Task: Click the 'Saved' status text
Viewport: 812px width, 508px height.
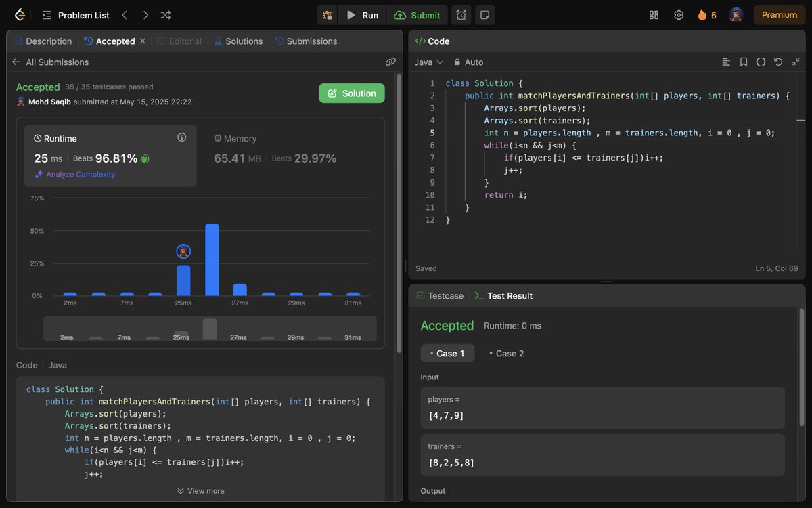Action: 426,268
